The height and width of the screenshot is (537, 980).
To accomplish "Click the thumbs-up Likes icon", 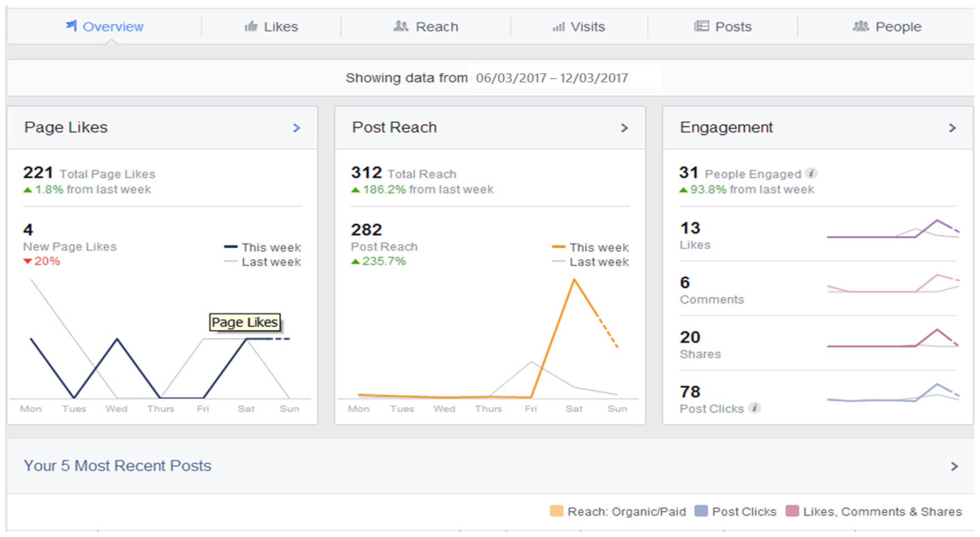I will click(x=251, y=26).
